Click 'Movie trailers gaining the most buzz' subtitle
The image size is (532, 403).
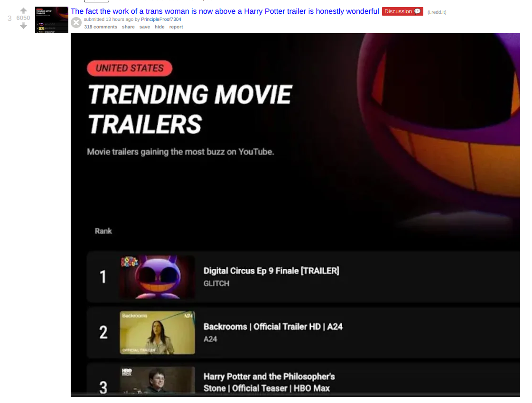pos(180,152)
